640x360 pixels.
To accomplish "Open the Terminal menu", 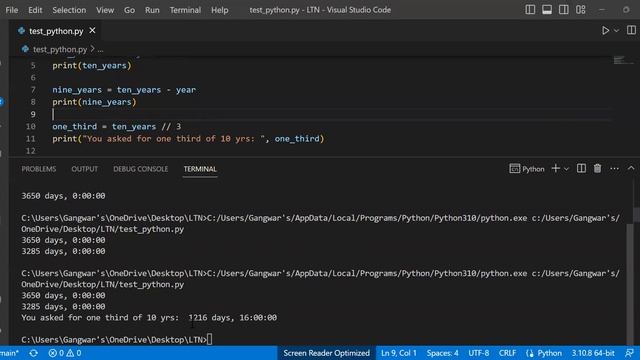I will [x=185, y=10].
